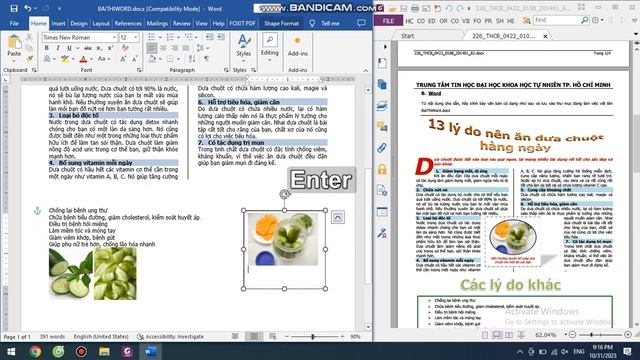Image resolution: width=640 pixels, height=360 pixels.
Task: Click the Print icon in Foxit toolbar
Action: (x=415, y=8)
